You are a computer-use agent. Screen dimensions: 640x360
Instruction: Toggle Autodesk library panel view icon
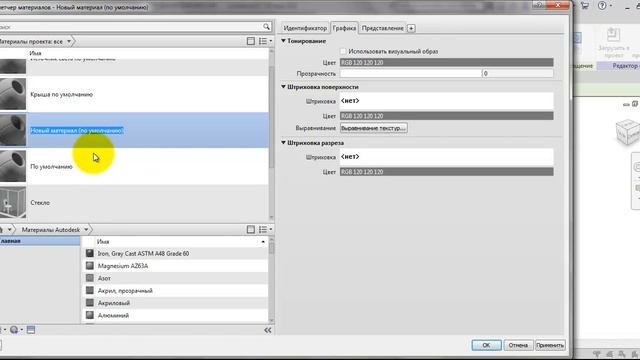[x=251, y=230]
